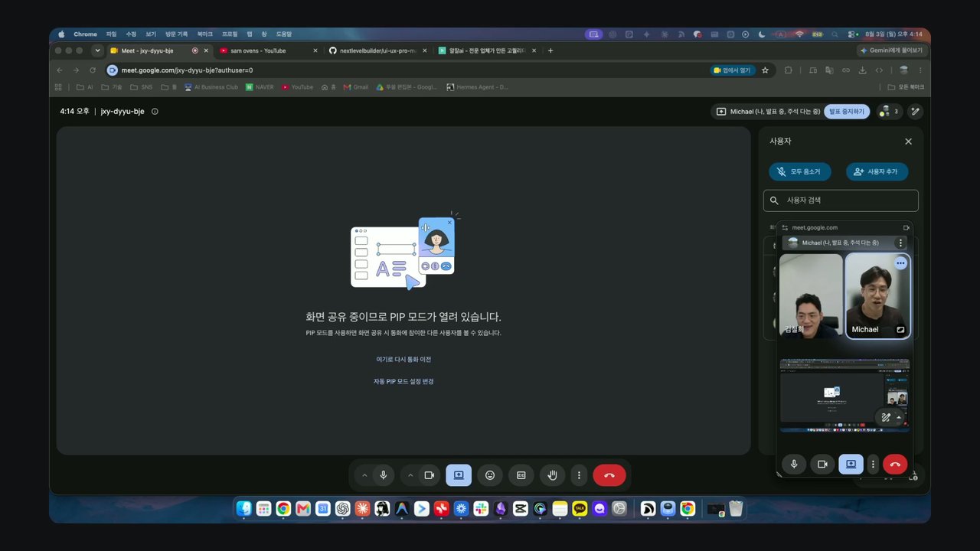Open the three-dot menu on Michael's video tile

coord(901,263)
